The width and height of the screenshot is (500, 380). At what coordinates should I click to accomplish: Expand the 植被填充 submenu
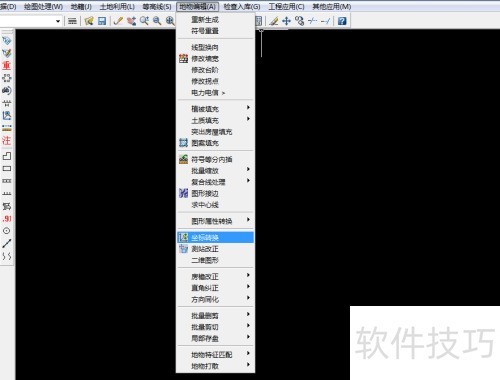215,109
